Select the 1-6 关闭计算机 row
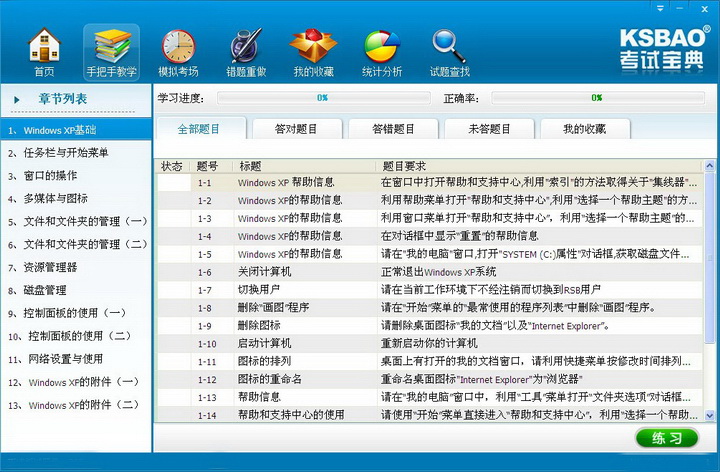Image resolution: width=720 pixels, height=472 pixels. [429, 272]
